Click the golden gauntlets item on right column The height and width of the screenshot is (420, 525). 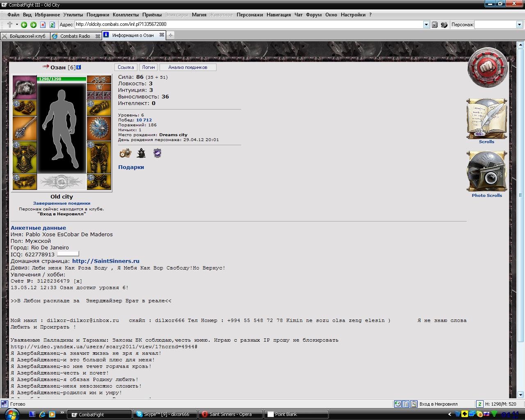click(x=99, y=108)
